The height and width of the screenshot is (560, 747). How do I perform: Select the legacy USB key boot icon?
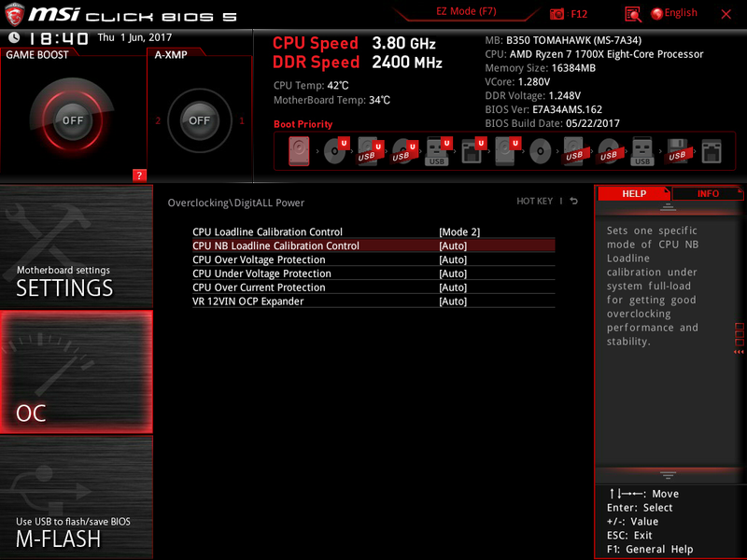click(x=642, y=151)
